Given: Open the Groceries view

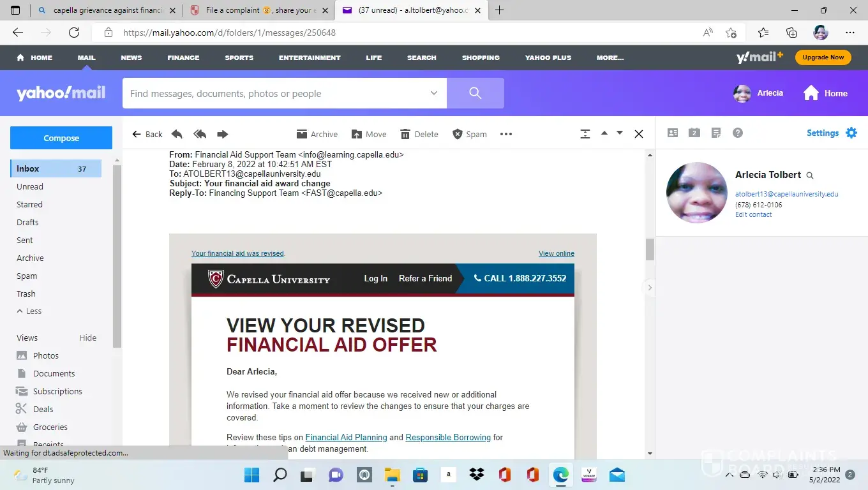Looking at the screenshot, I should (x=41, y=427).
